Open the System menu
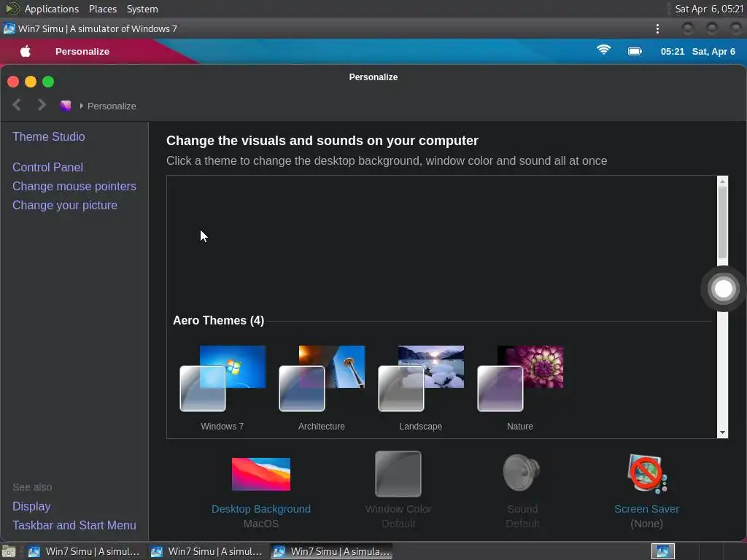The height and width of the screenshot is (560, 747). (142, 9)
